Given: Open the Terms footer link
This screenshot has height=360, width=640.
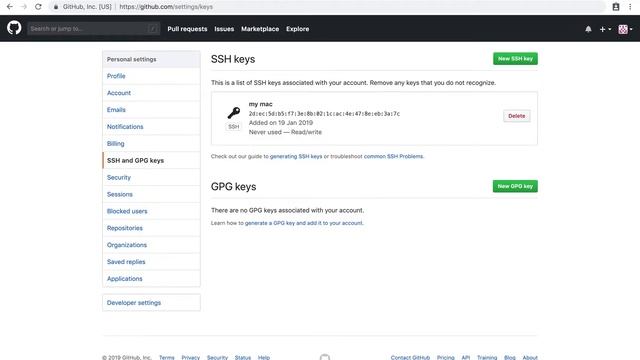Looking at the screenshot, I should [167, 358].
